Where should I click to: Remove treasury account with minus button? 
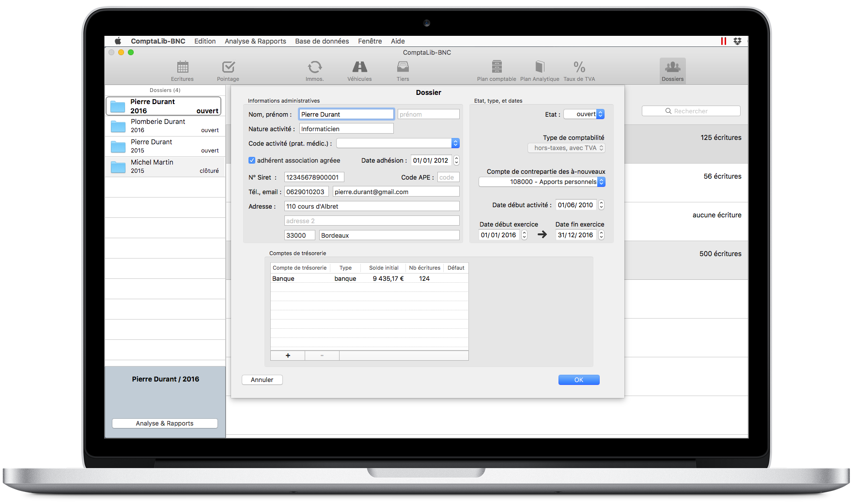[x=322, y=355]
